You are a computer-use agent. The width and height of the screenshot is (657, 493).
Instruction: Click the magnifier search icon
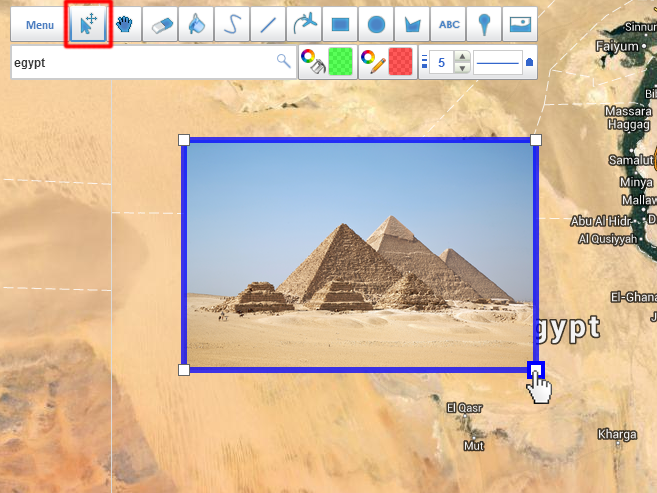[x=284, y=61]
